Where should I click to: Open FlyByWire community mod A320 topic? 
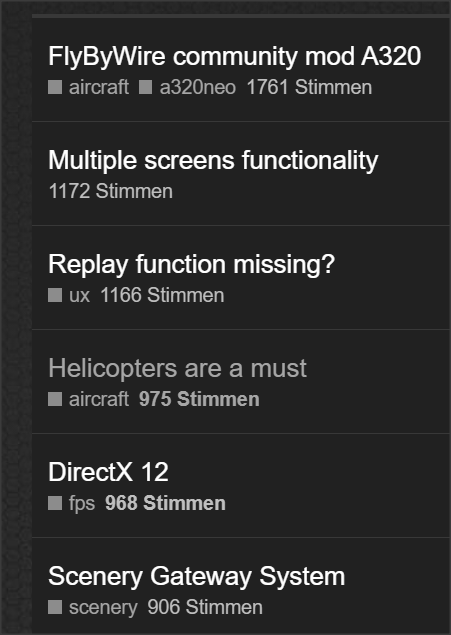click(234, 56)
